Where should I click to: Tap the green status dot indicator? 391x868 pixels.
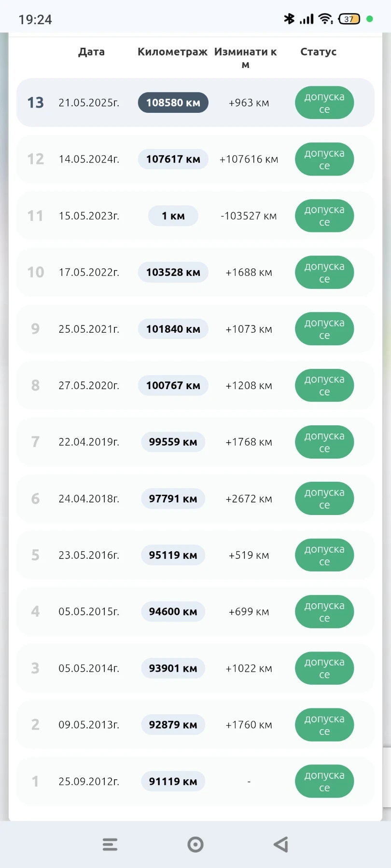point(370,19)
